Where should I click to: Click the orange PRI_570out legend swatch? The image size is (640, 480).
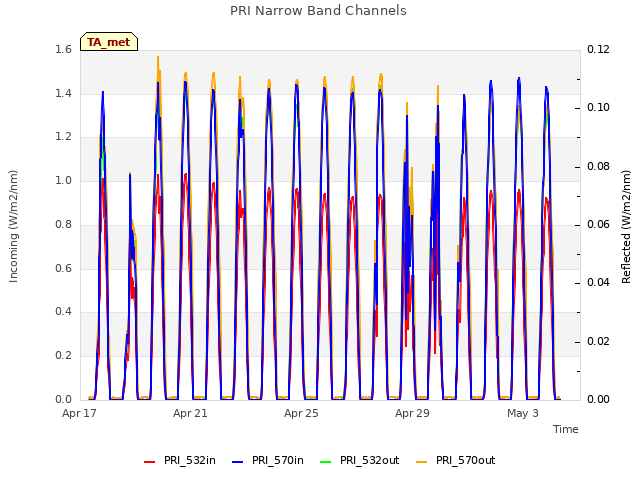pyautogui.click(x=422, y=462)
